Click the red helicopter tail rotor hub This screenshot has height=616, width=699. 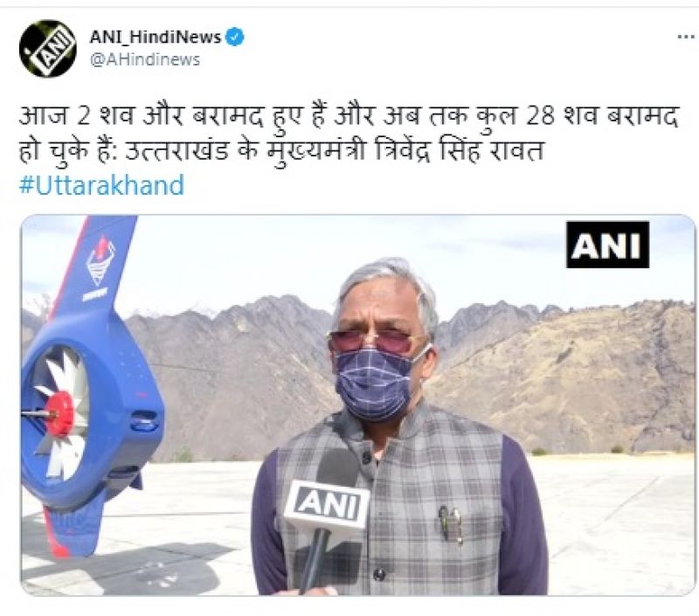(59, 413)
